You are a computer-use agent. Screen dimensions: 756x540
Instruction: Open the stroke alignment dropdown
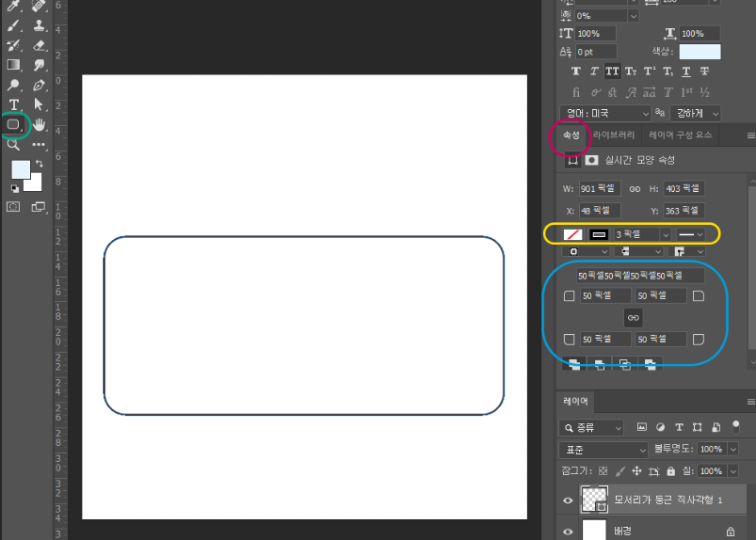click(x=586, y=251)
